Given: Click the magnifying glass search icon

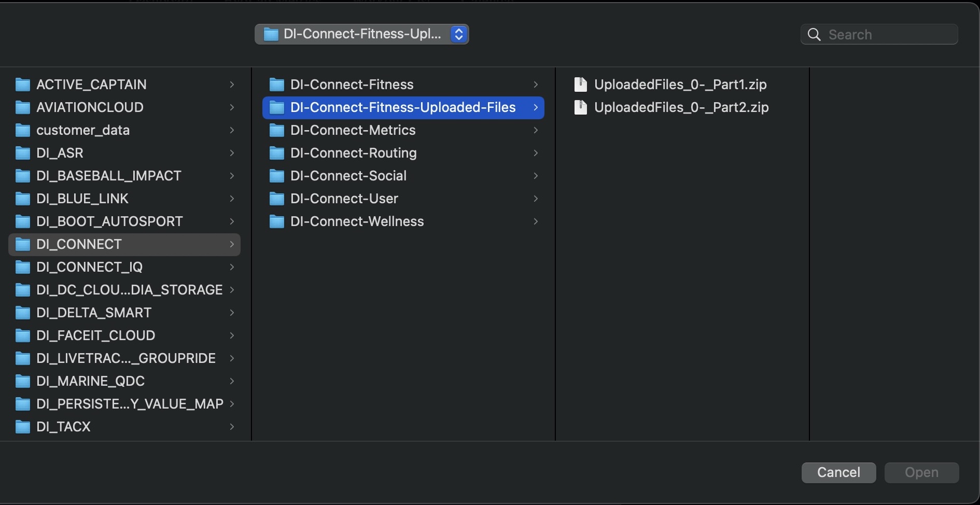Looking at the screenshot, I should tap(814, 35).
